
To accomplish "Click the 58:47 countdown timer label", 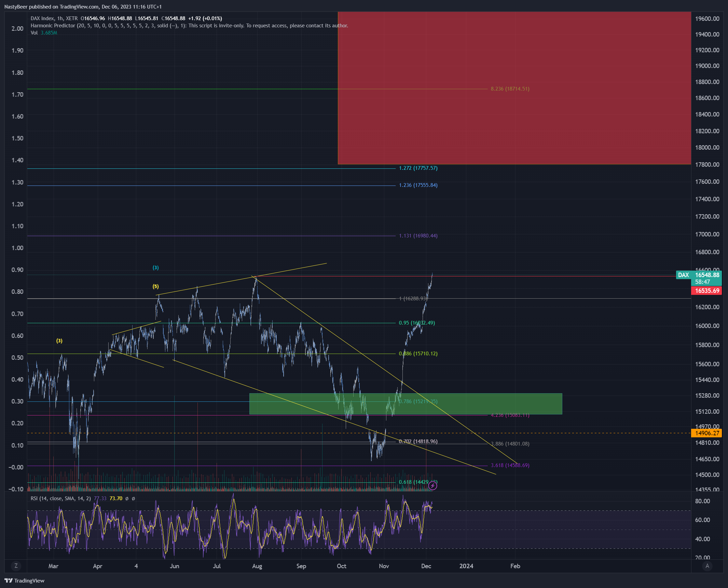I will click(x=702, y=282).
